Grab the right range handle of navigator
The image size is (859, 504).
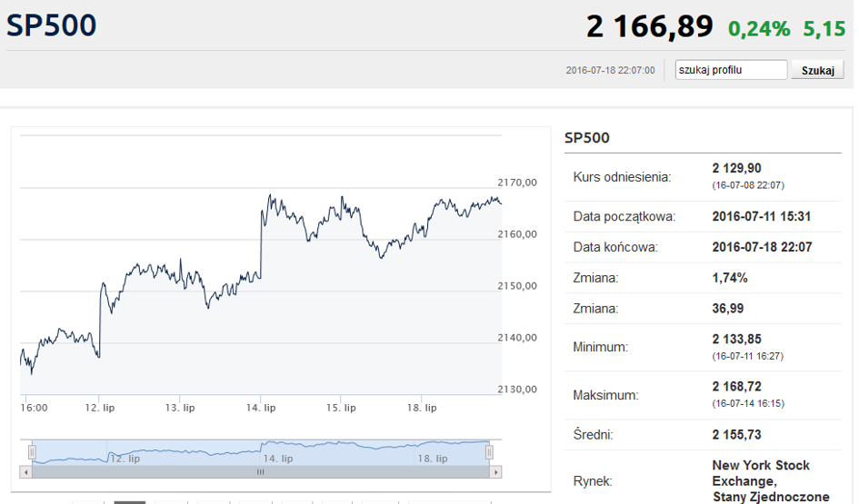489,452
